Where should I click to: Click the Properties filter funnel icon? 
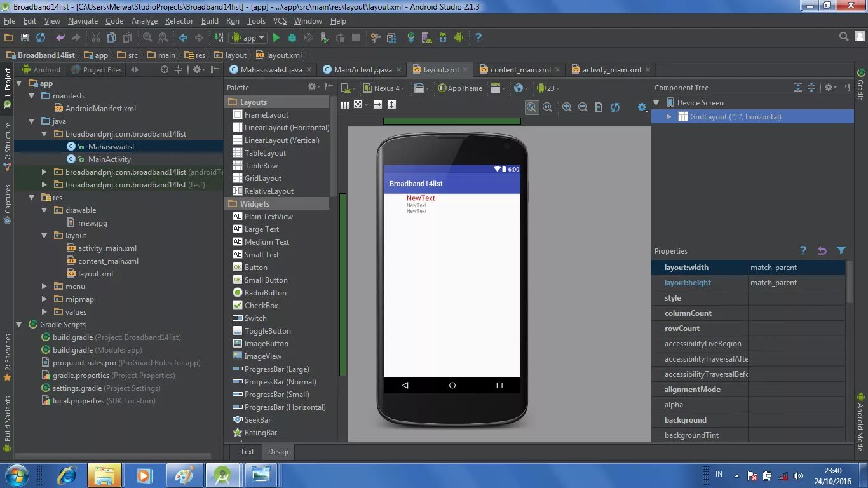click(841, 250)
